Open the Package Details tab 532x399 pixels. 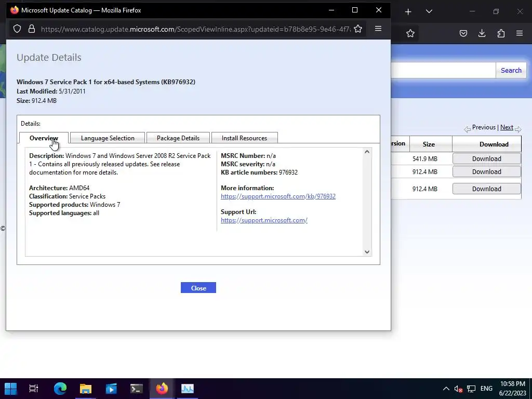(x=178, y=138)
